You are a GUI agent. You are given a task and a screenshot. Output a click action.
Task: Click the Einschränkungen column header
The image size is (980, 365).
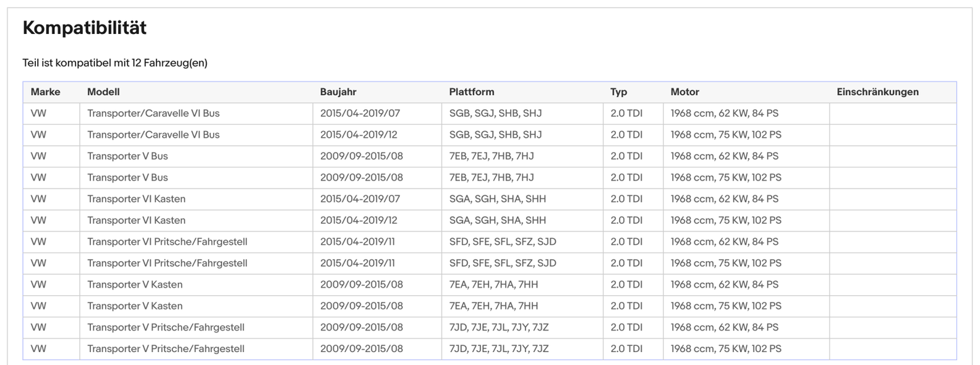point(878,92)
